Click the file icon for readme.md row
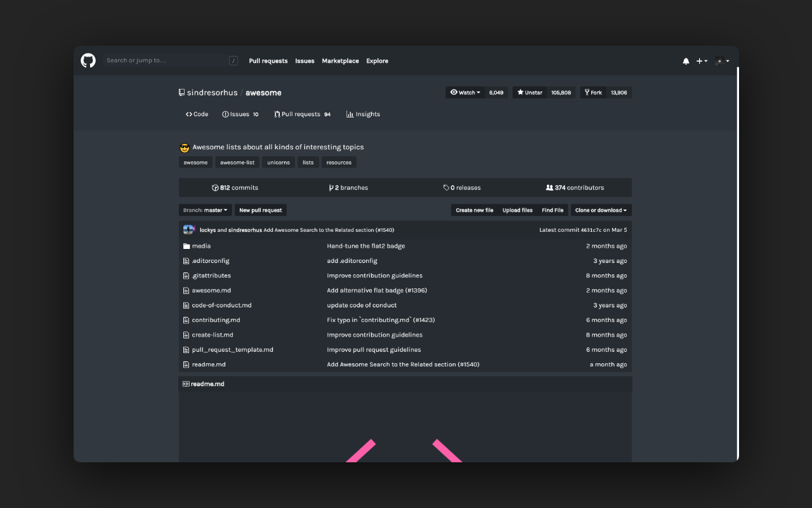 point(186,364)
